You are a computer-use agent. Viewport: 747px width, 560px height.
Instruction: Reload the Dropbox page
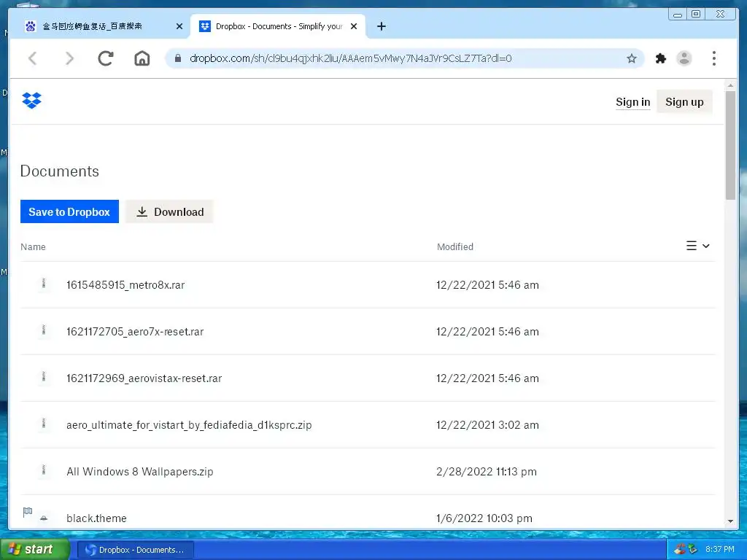point(106,58)
